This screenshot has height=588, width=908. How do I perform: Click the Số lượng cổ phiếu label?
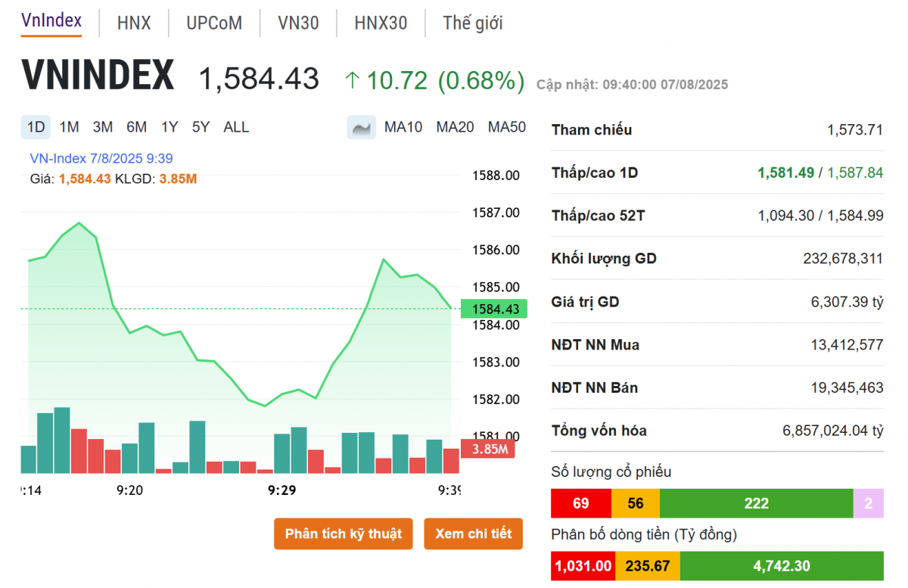pyautogui.click(x=611, y=472)
